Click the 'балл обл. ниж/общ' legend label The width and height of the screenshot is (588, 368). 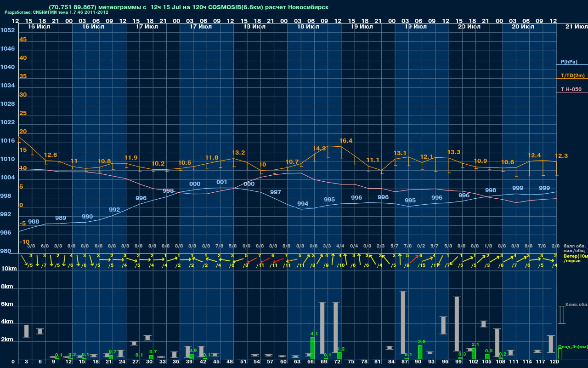(575, 248)
